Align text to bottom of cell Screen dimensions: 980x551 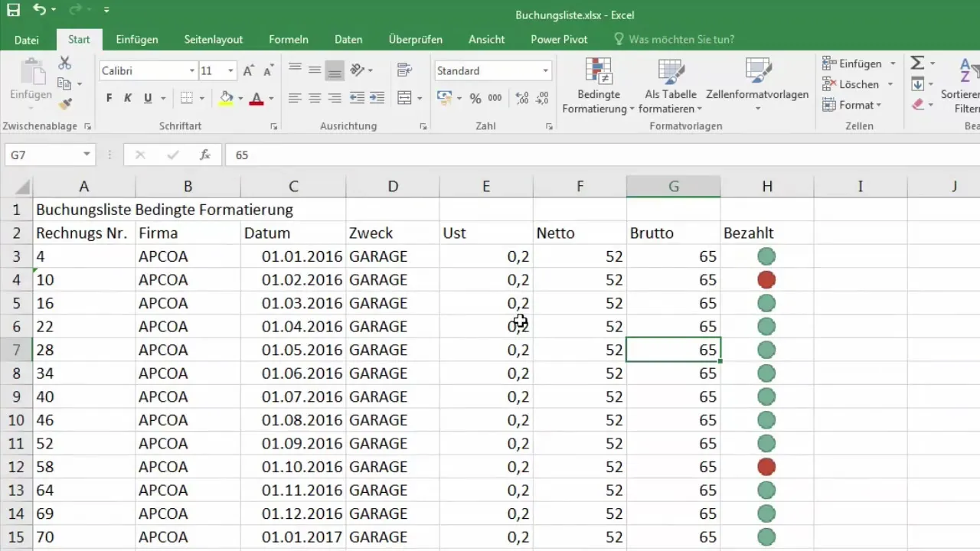pos(334,70)
